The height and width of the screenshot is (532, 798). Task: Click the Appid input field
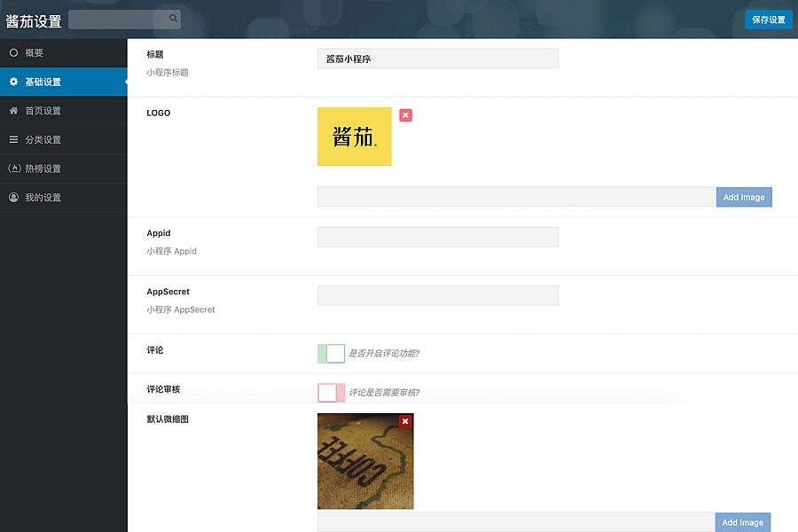[438, 237]
